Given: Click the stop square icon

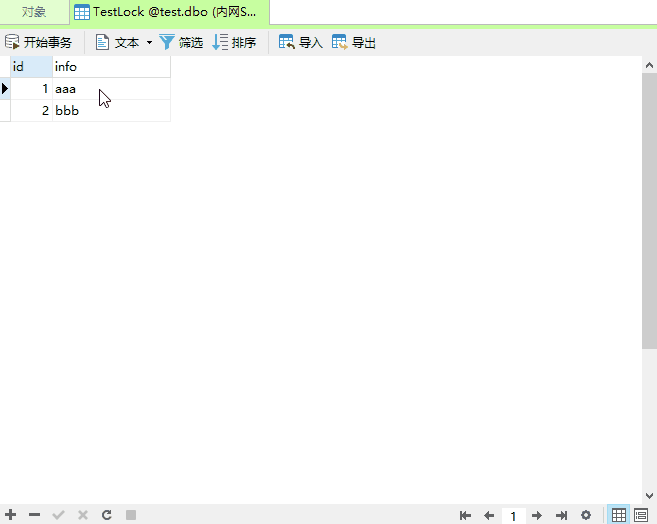Looking at the screenshot, I should tap(131, 515).
